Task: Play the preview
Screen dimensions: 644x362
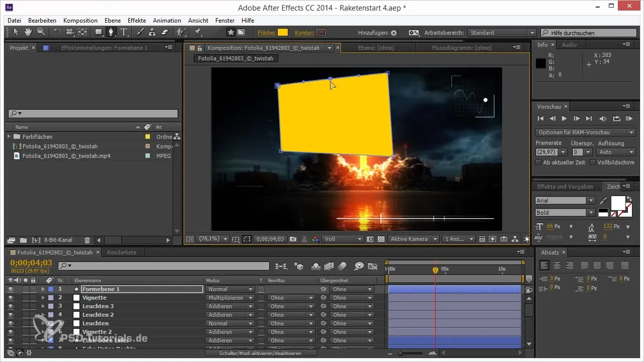Action: [x=564, y=119]
